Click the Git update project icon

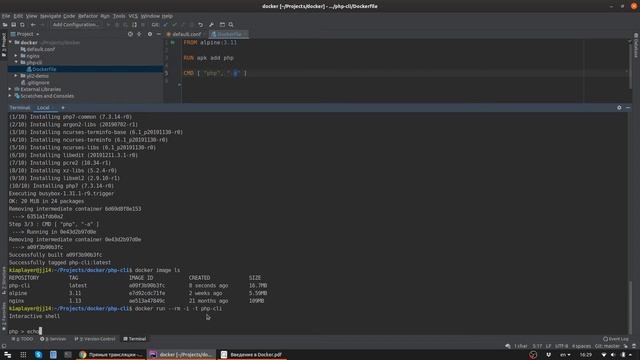(165, 24)
